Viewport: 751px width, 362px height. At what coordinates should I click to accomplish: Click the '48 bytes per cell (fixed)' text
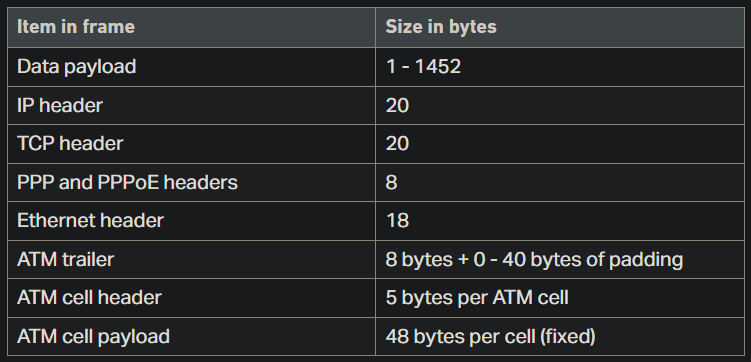pos(490,337)
